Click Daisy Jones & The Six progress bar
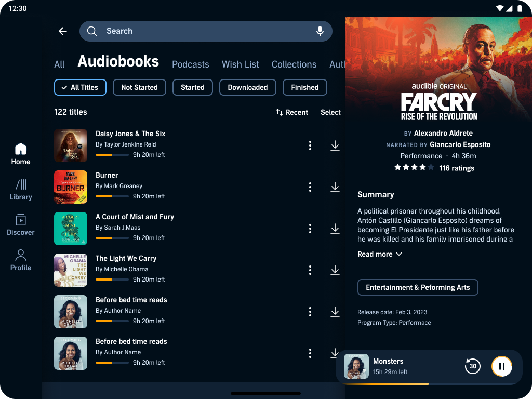Screen dimensions: 532x399 (x=112, y=155)
